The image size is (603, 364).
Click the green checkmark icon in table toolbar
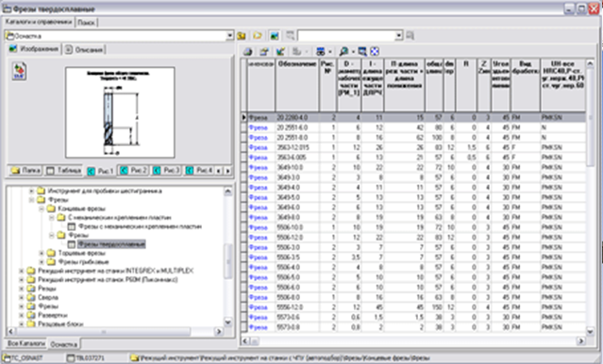[x=280, y=51]
